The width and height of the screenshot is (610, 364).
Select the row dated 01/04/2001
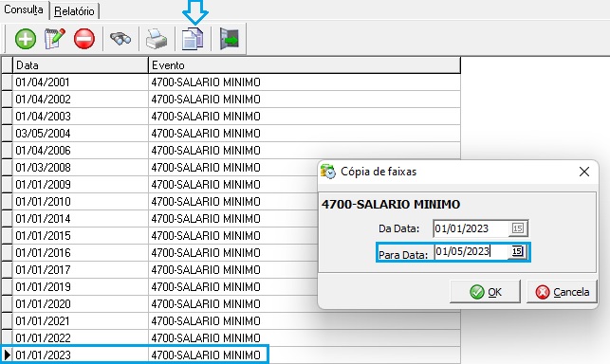click(x=231, y=82)
